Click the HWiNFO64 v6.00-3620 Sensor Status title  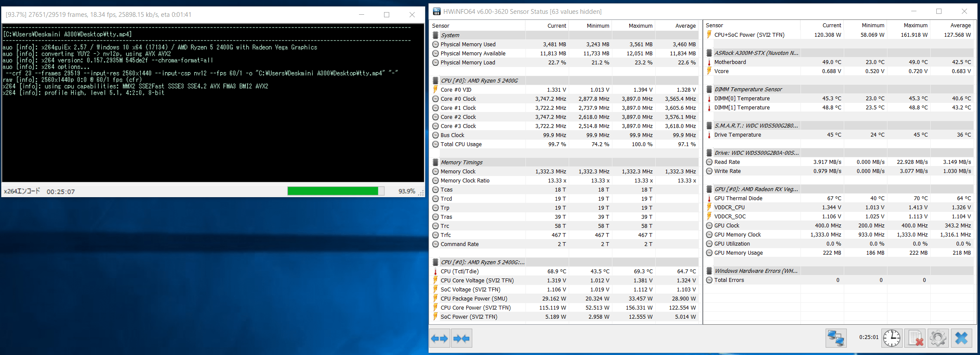522,11
